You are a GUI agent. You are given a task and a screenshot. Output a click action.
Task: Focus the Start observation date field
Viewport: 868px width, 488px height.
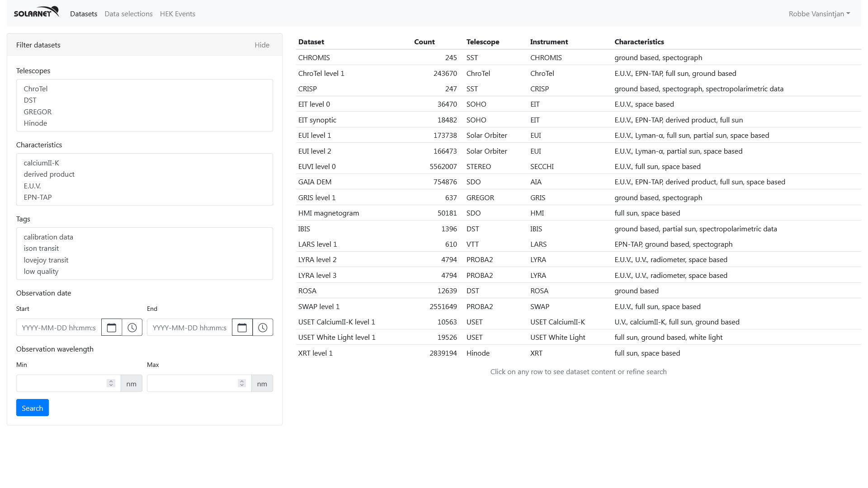pos(59,328)
